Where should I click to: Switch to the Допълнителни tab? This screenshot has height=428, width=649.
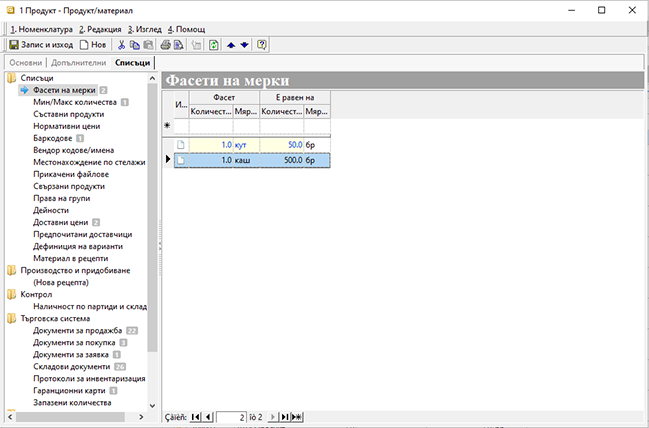point(79,63)
